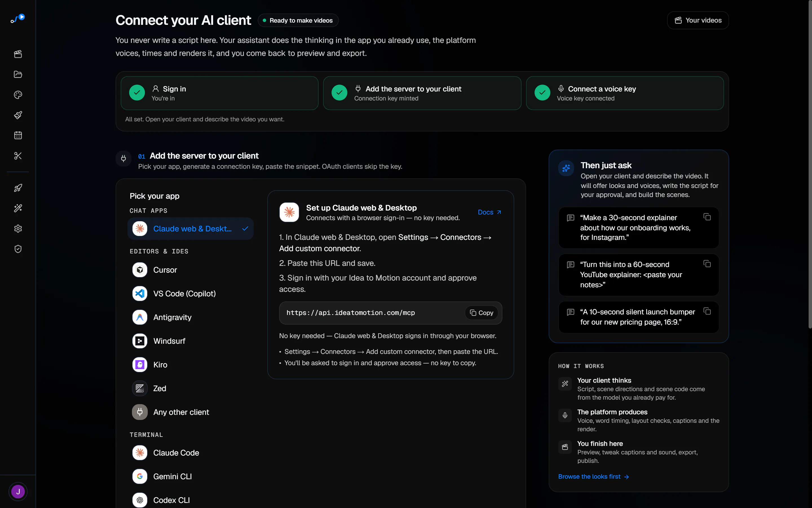Click Connect a voice key step card
This screenshot has height=508, width=812.
tap(625, 93)
